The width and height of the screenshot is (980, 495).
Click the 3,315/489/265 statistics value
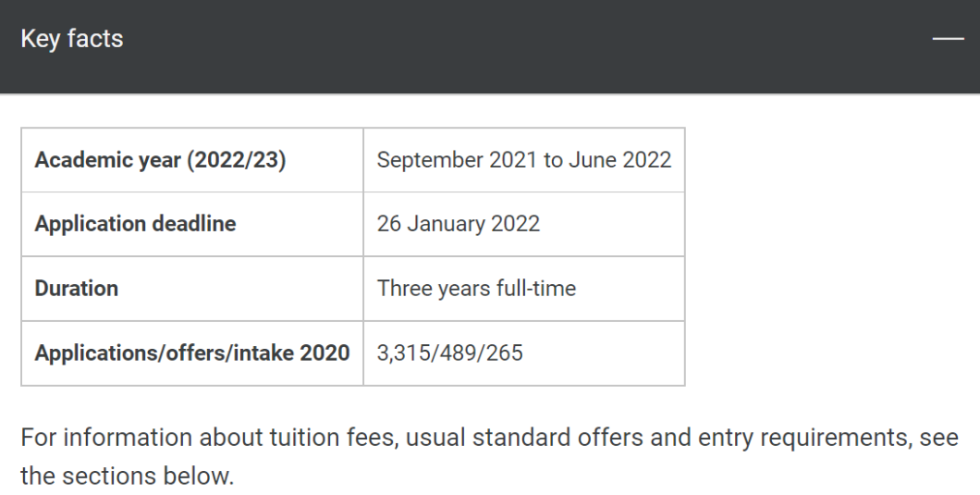point(450,353)
